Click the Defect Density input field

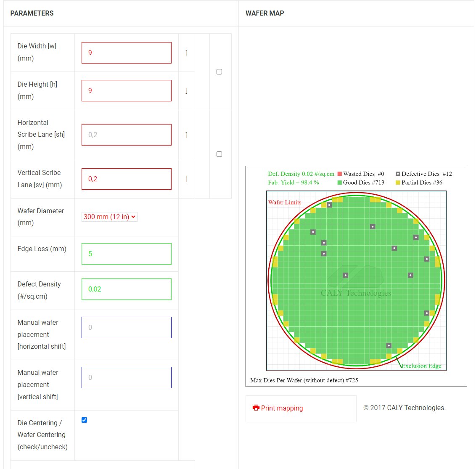click(126, 289)
